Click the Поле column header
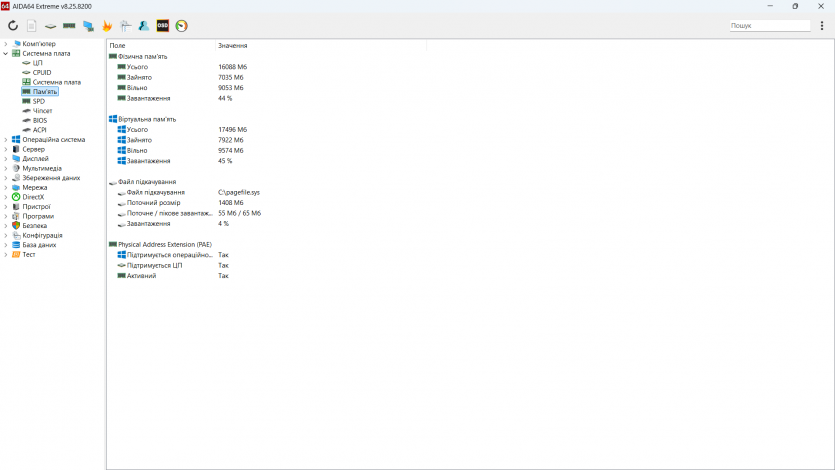This screenshot has height=470, width=835. point(118,46)
